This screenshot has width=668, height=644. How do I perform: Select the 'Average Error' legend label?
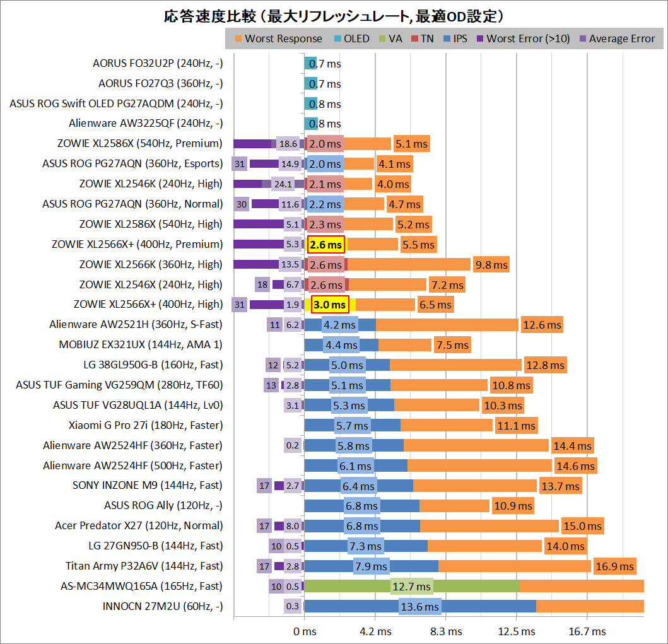pos(622,38)
